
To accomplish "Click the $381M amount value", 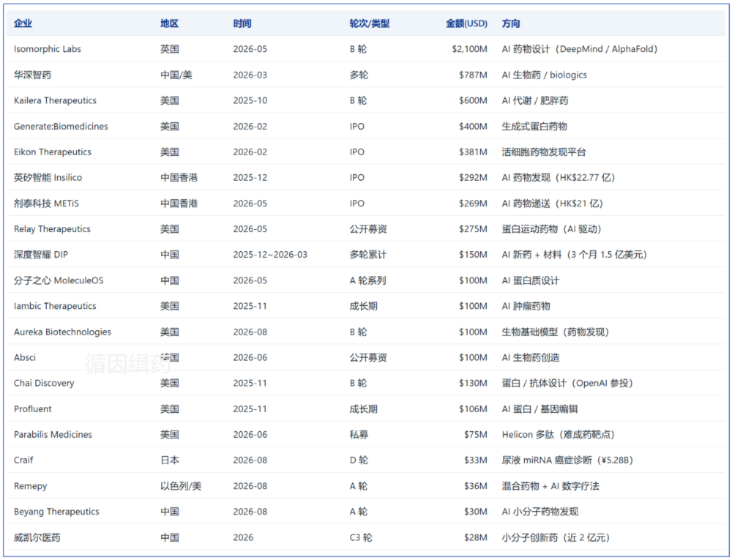I will click(x=473, y=152).
